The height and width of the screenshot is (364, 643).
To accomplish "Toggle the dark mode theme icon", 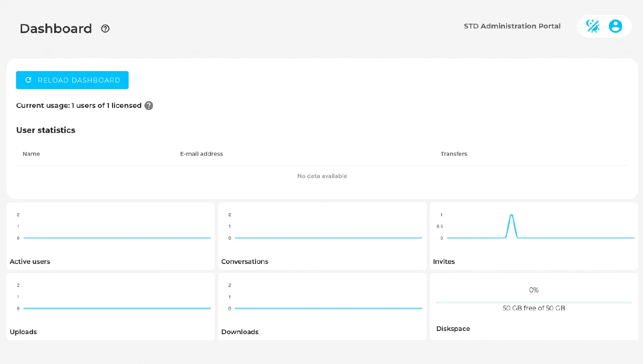I will click(x=593, y=26).
